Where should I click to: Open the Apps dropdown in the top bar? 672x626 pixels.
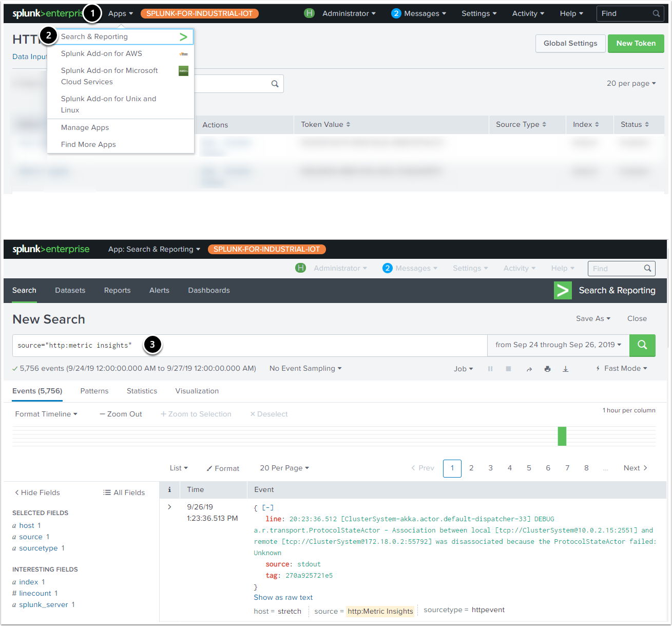(121, 13)
